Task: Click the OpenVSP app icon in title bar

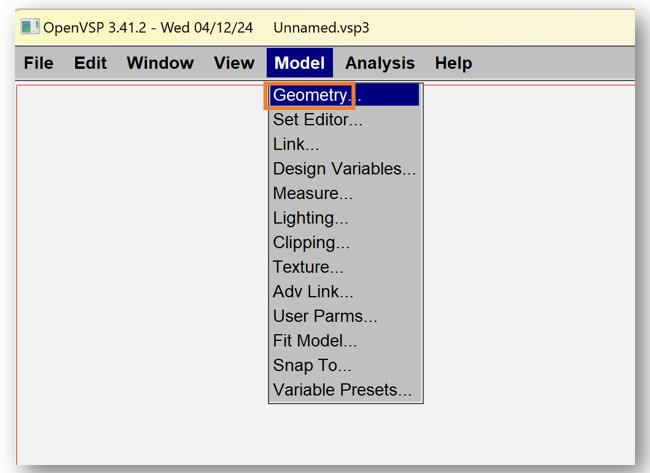Action: pyautogui.click(x=31, y=27)
